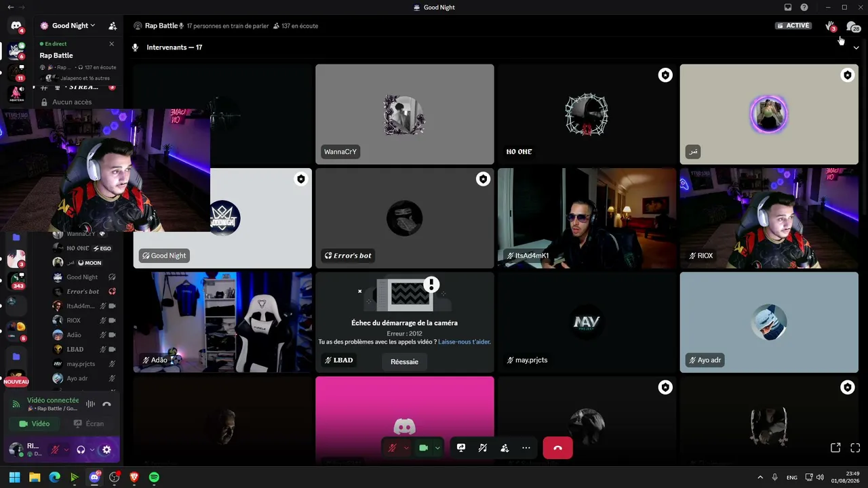The width and height of the screenshot is (868, 488).
Task: Disconnect via the voice panel hang-up icon
Action: 106,404
